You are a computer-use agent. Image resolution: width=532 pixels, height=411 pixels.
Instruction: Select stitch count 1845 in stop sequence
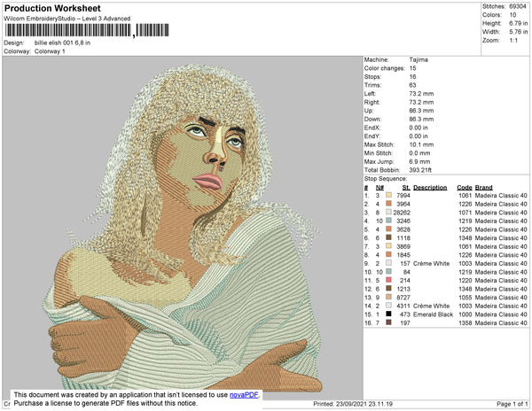[x=403, y=255]
